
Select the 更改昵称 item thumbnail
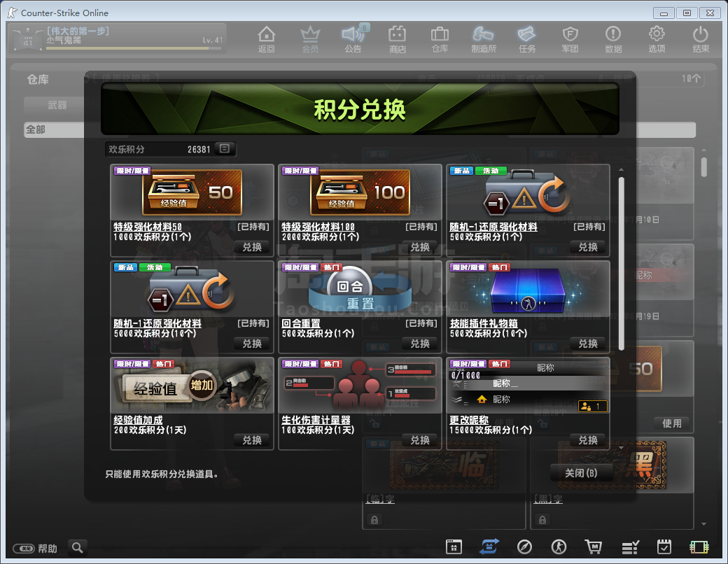click(x=528, y=386)
